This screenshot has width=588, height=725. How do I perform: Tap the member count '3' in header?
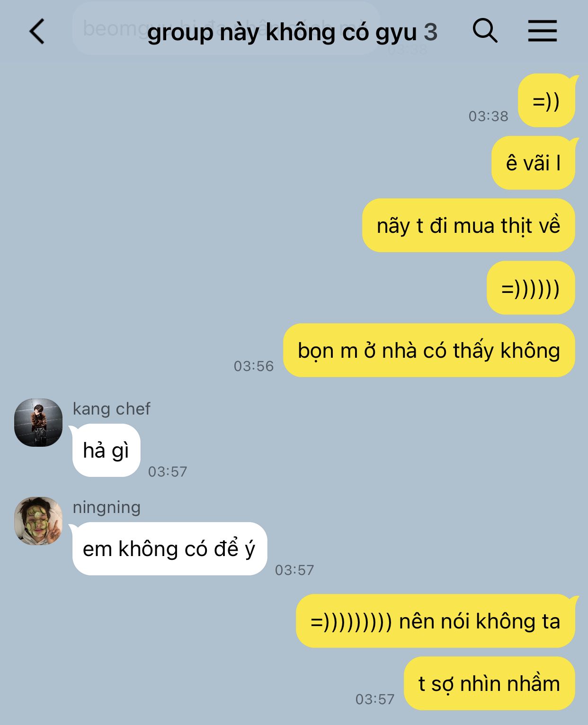click(430, 32)
